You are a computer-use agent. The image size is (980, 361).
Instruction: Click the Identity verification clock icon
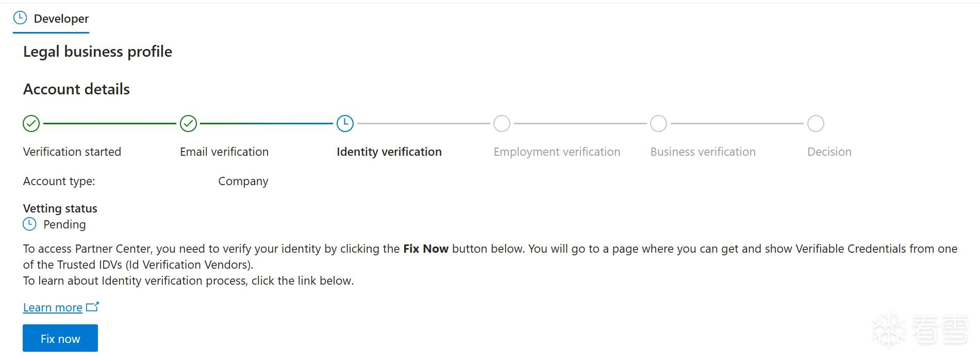(x=345, y=124)
